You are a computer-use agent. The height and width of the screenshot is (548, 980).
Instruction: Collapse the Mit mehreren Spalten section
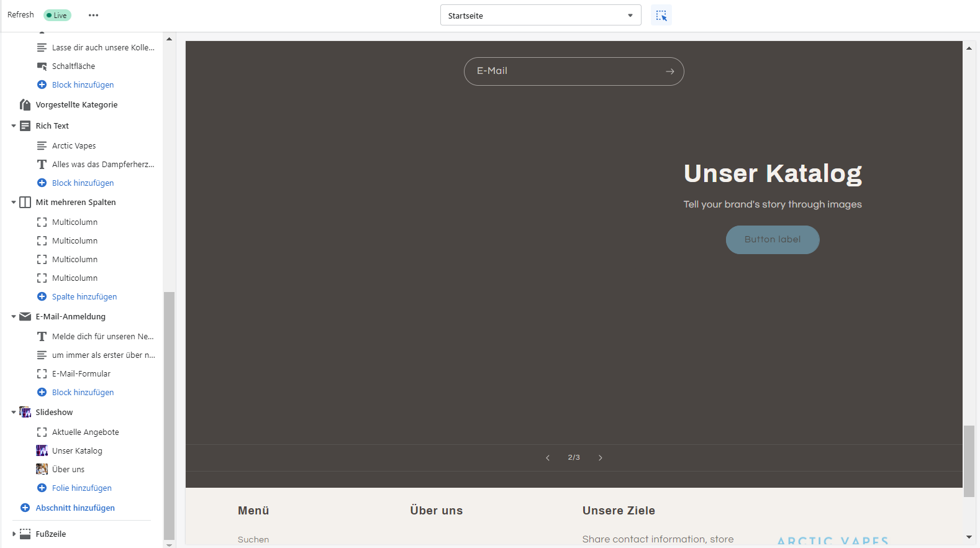14,203
